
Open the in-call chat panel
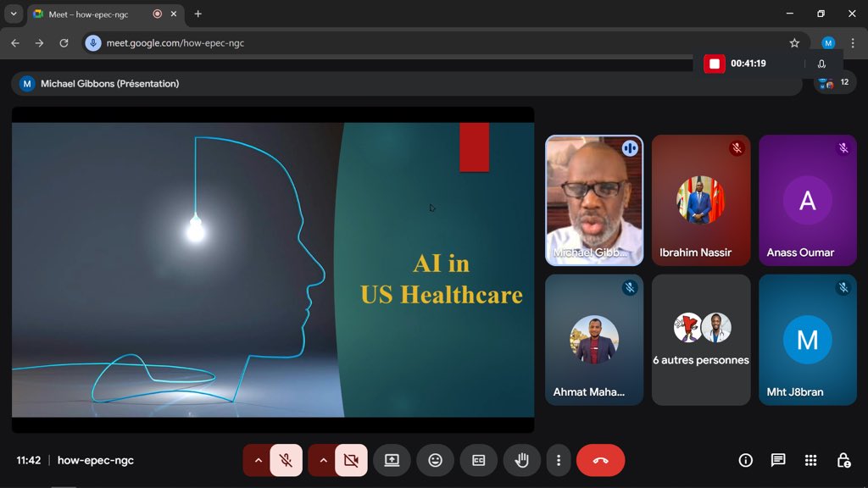[777, 460]
